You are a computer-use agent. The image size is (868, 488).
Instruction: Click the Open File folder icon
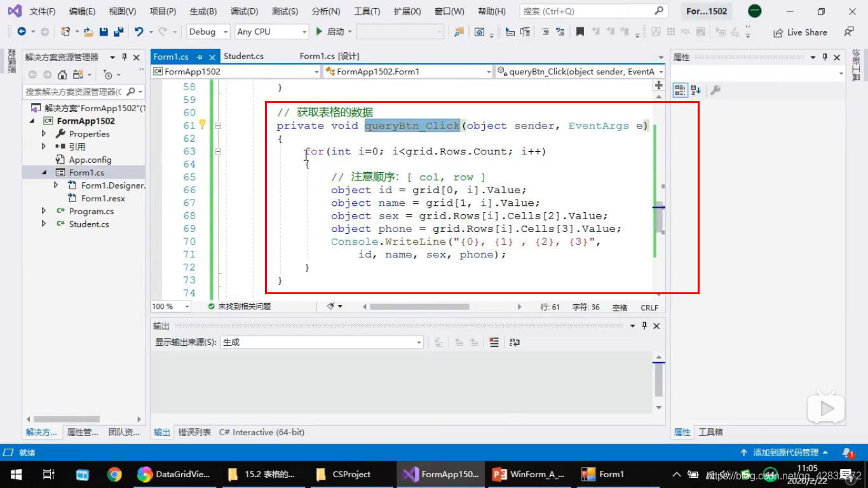(88, 32)
